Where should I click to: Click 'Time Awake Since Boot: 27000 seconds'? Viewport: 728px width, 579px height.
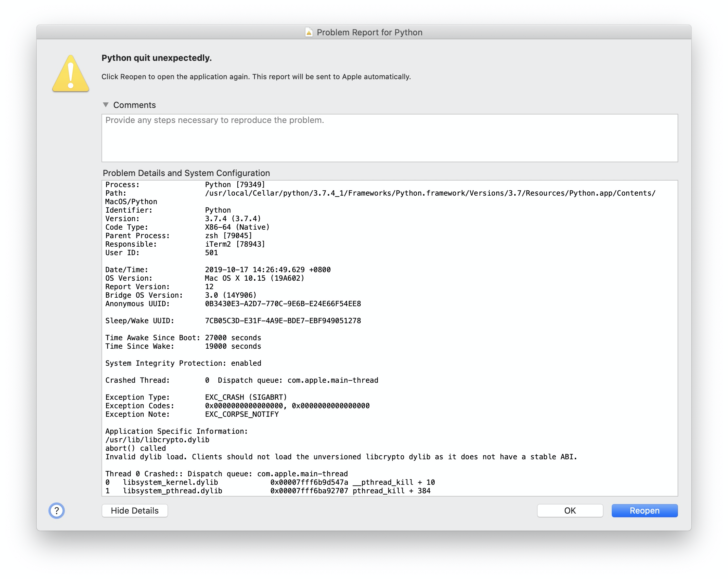183,338
